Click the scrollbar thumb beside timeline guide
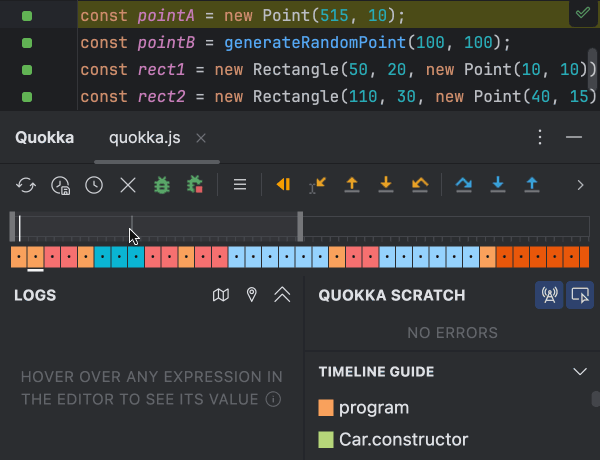 point(596,399)
